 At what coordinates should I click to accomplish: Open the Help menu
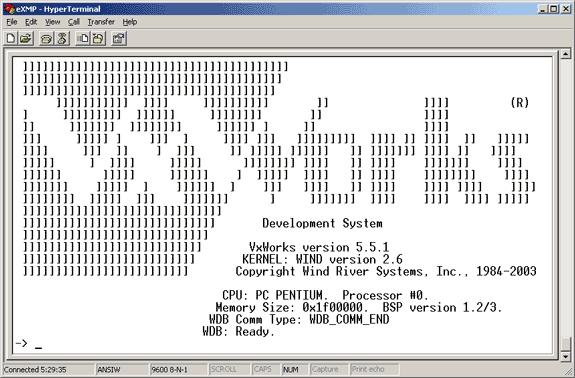click(x=129, y=22)
